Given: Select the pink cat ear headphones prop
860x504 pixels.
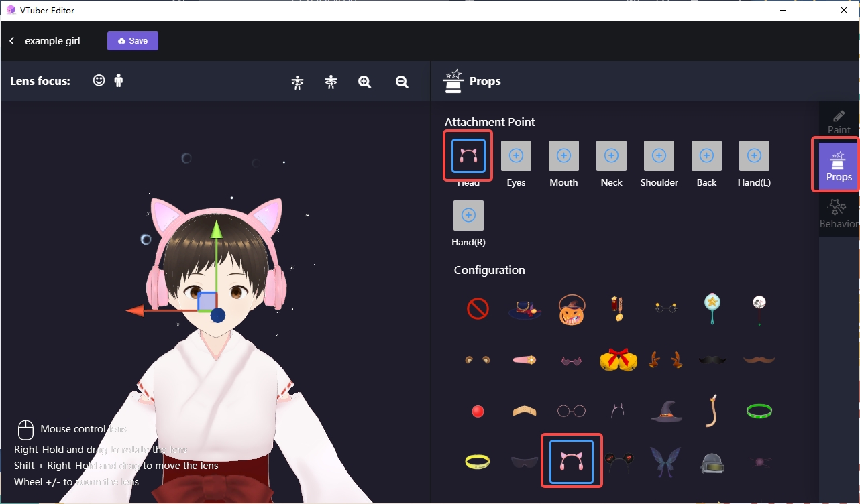Looking at the screenshot, I should (571, 461).
